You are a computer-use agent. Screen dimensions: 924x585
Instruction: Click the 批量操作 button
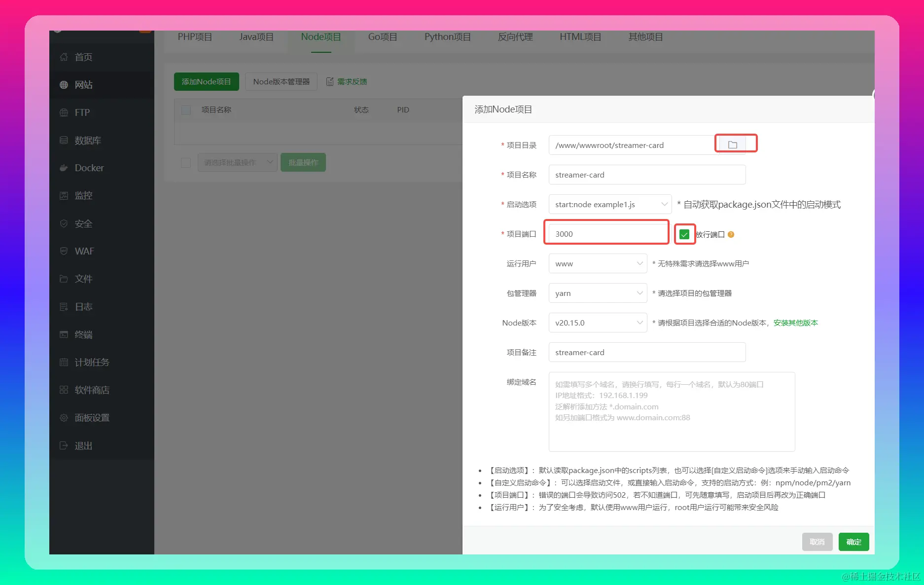[303, 162]
